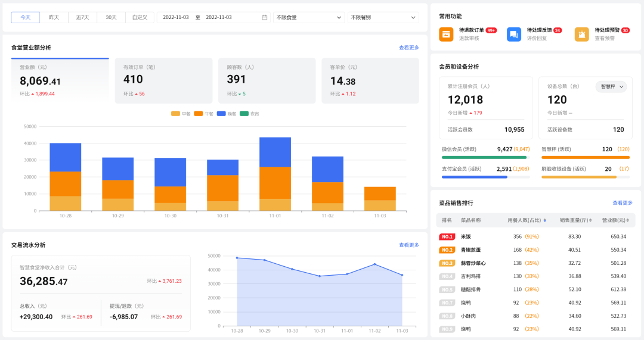Click the yellow 待处理预警 alarm icon

click(581, 34)
